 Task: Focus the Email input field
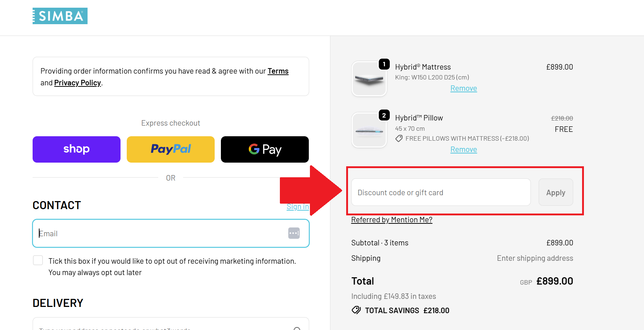point(161,233)
